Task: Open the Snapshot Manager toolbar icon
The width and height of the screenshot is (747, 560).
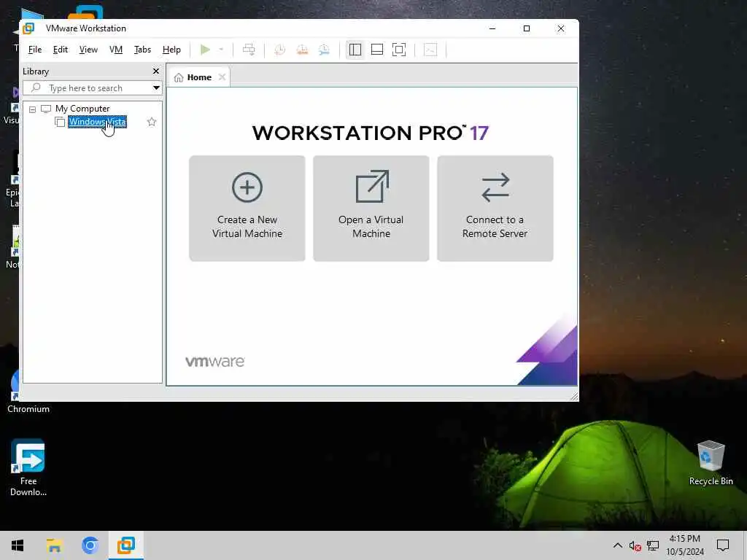Action: click(x=324, y=50)
